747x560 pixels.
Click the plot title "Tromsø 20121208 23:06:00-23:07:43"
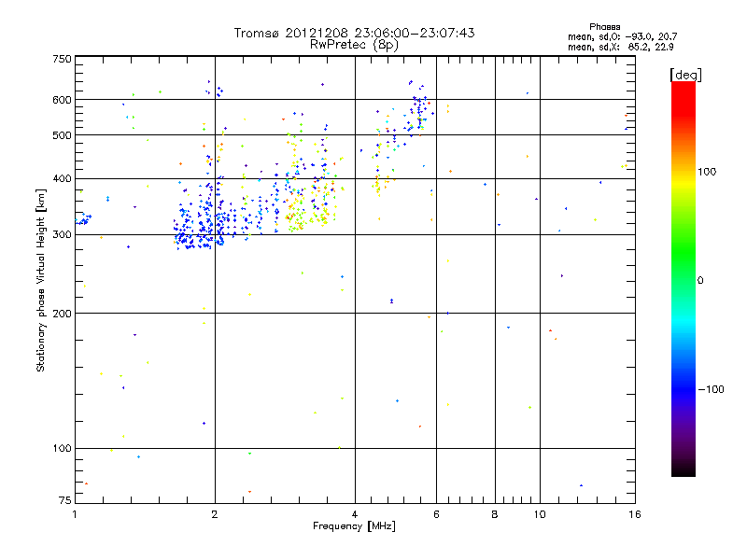tap(354, 33)
